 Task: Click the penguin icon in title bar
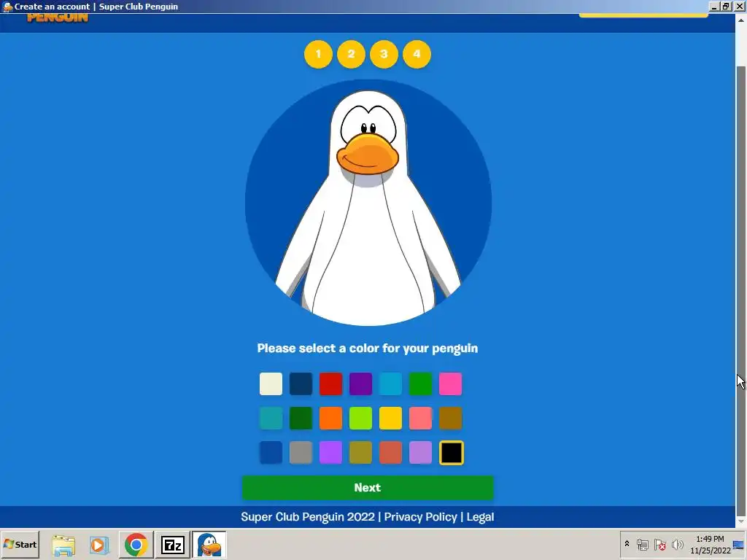[x=7, y=7]
